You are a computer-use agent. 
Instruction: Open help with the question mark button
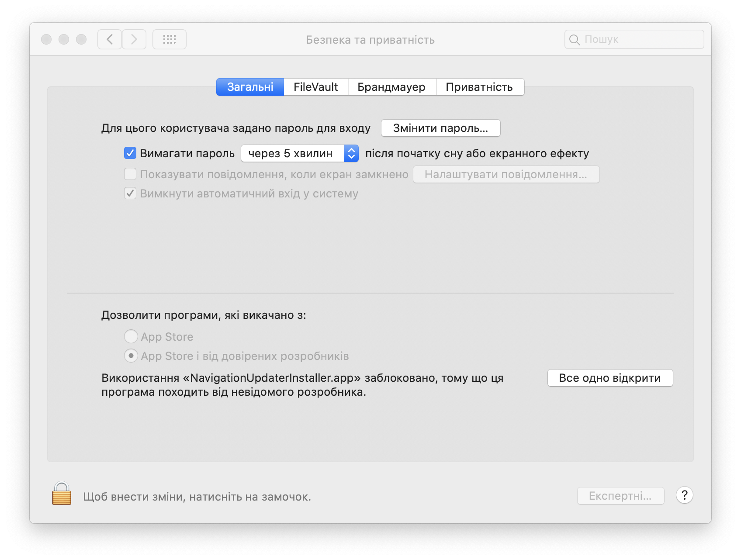[x=684, y=495]
